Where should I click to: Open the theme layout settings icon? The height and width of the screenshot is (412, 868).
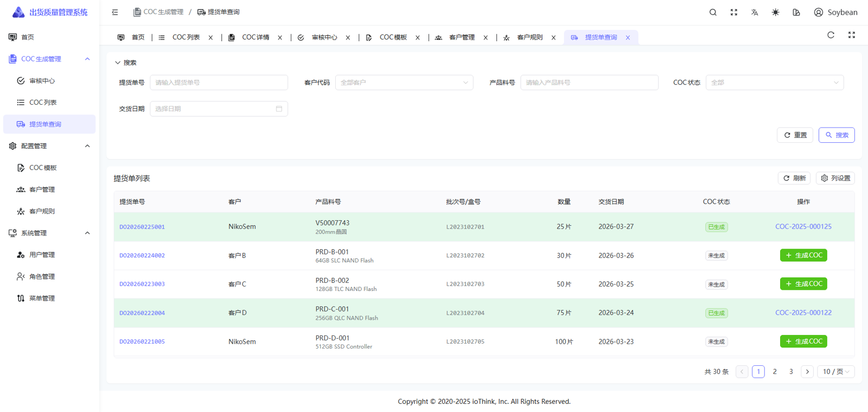[x=796, y=12]
